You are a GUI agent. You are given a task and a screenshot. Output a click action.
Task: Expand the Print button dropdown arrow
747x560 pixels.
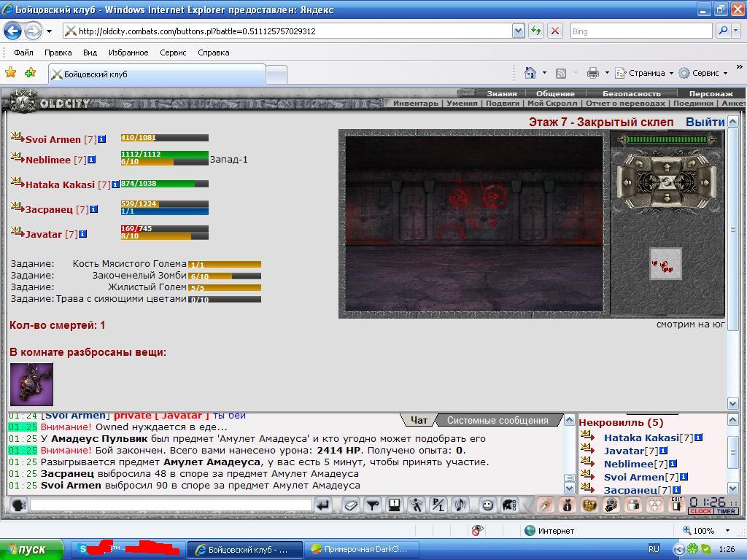[607, 73]
